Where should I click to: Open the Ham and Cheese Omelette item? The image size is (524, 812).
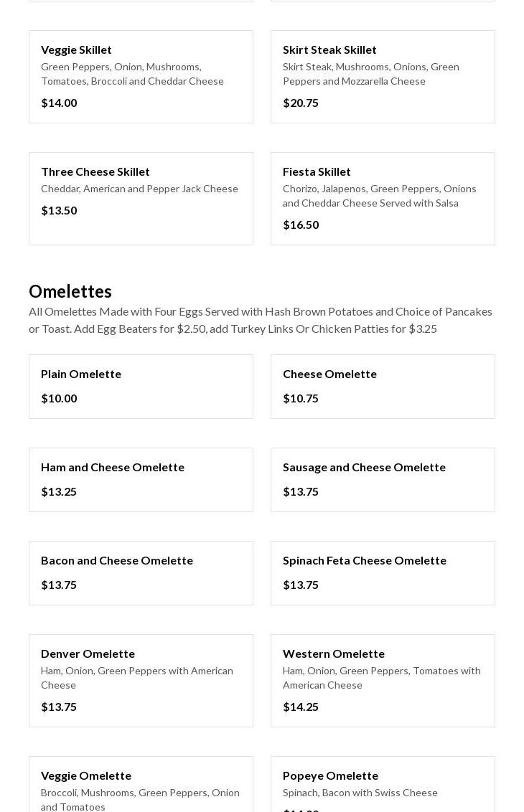tap(141, 479)
